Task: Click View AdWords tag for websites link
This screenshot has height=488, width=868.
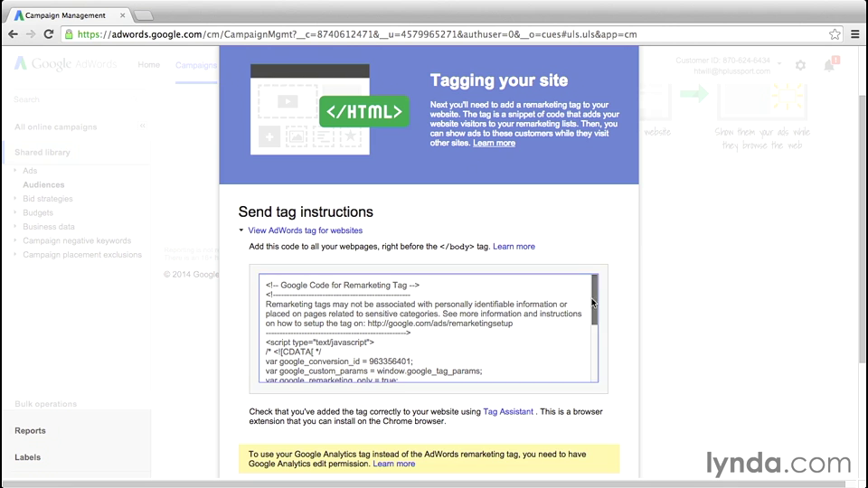Action: tap(305, 230)
